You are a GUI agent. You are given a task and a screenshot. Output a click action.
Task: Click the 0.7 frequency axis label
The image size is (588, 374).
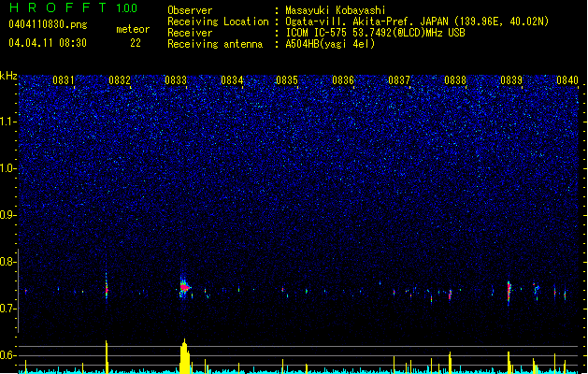point(7,309)
